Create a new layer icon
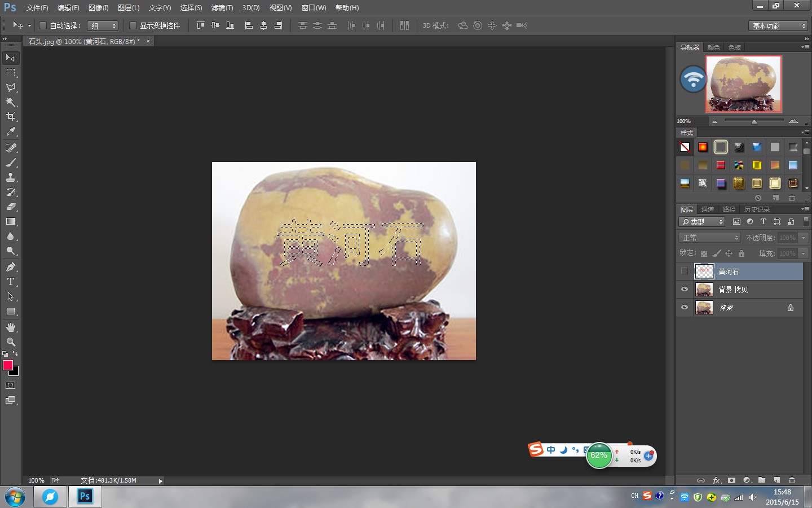This screenshot has height=508, width=812. coord(776,480)
